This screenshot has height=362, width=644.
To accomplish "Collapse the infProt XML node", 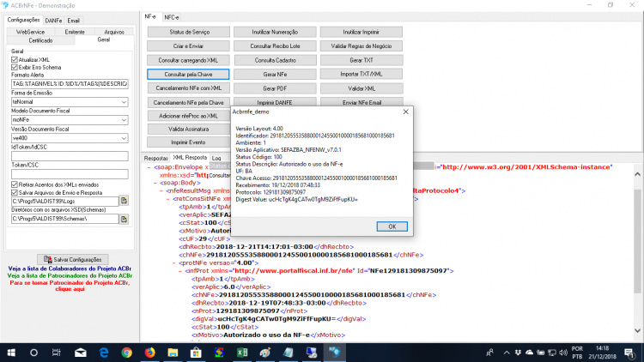I will click(180, 271).
